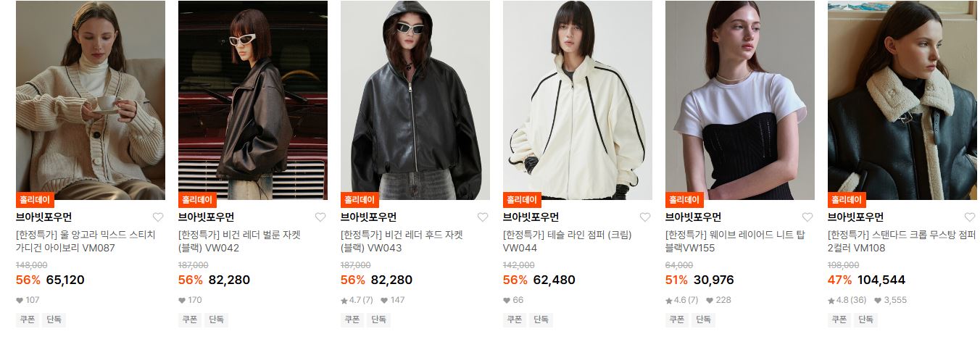Viewport: 980px width, 342px height.
Task: Click heart icon on cream jumper VW044
Action: (x=645, y=217)
